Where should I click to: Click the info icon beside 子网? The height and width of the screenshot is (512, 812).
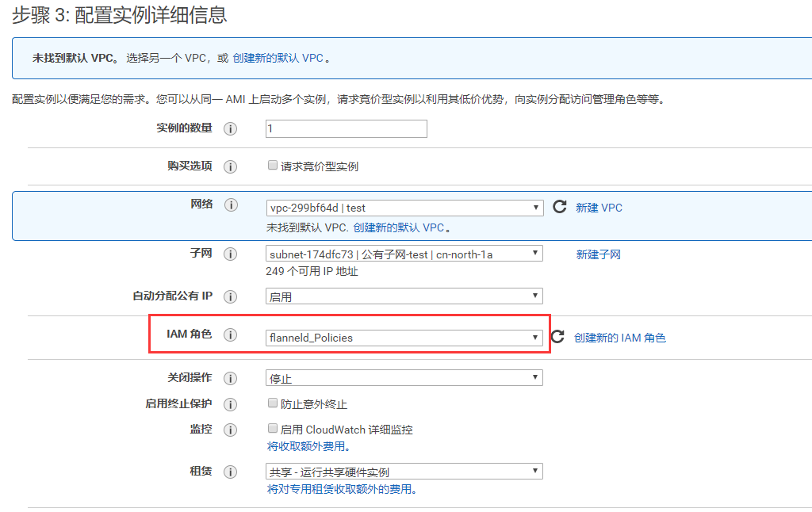(x=231, y=254)
